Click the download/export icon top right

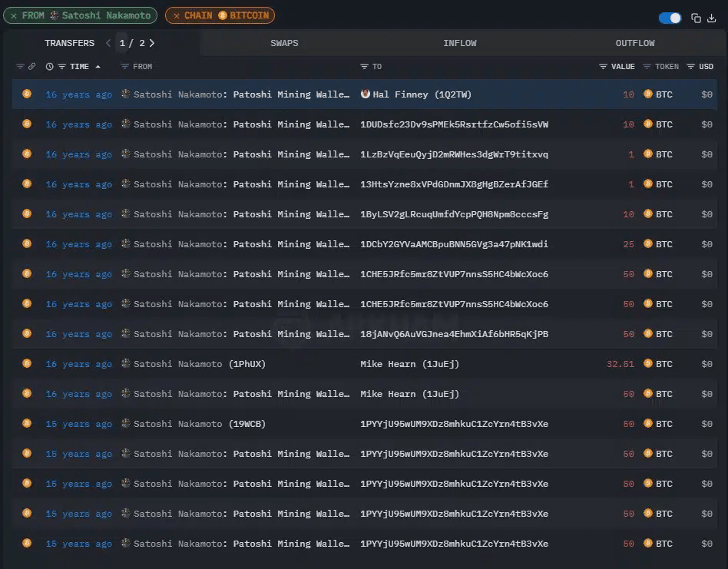712,17
